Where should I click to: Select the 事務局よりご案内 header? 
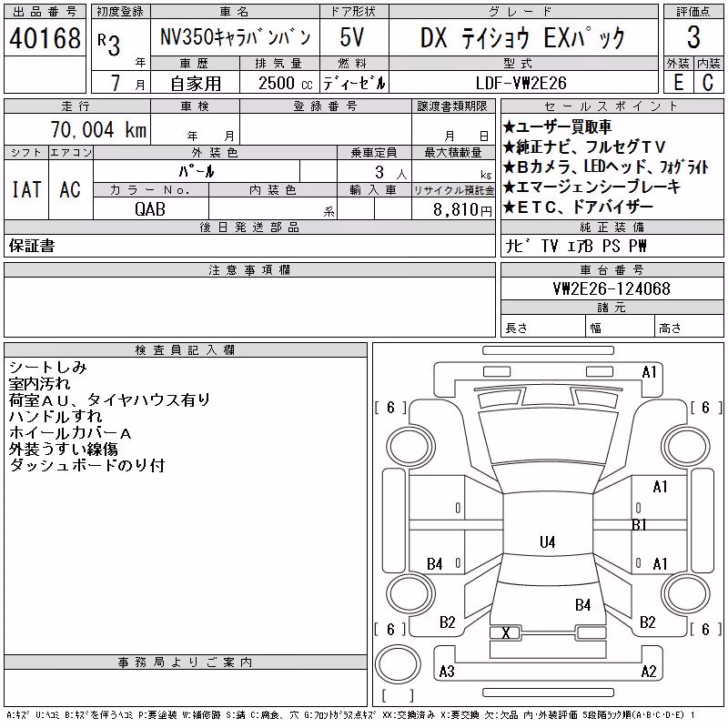point(186,662)
